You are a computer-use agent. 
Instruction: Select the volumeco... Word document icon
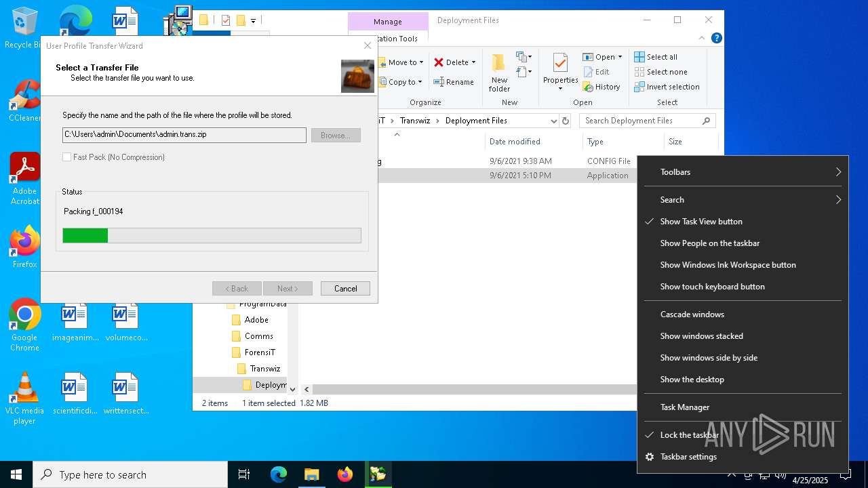tap(126, 323)
